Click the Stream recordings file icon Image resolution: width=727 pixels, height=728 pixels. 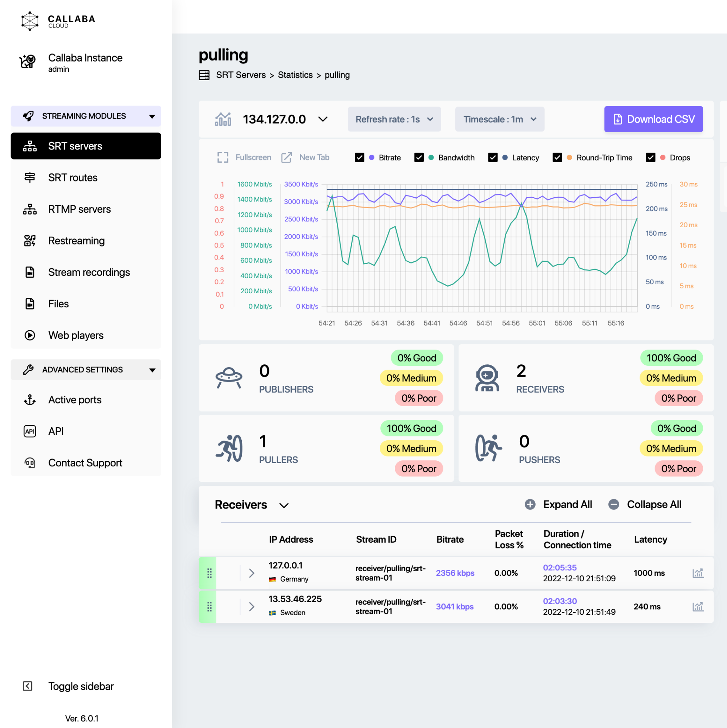tap(30, 272)
